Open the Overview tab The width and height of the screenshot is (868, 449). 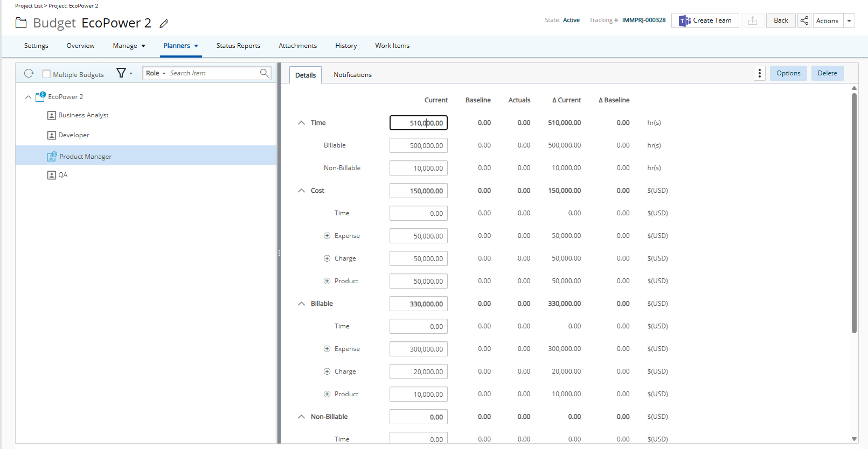coord(80,46)
